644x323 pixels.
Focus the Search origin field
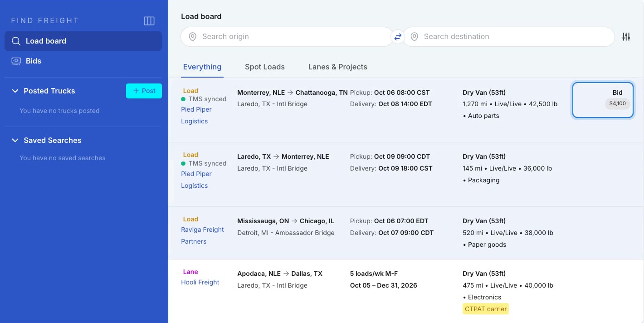point(287,37)
